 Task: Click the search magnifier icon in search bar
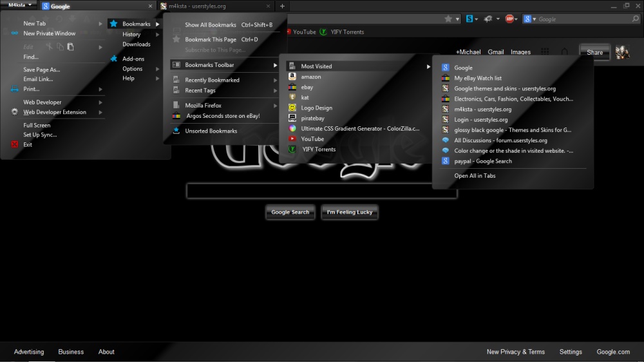(636, 19)
